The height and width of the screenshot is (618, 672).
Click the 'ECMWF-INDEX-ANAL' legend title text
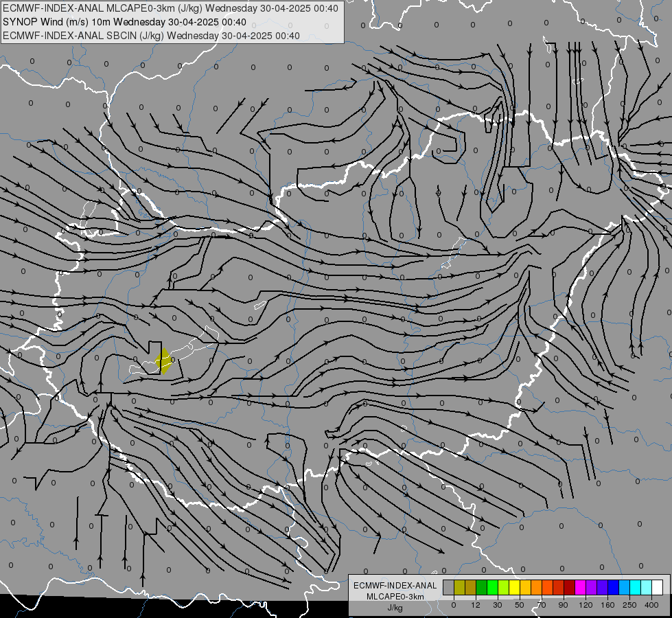click(395, 586)
